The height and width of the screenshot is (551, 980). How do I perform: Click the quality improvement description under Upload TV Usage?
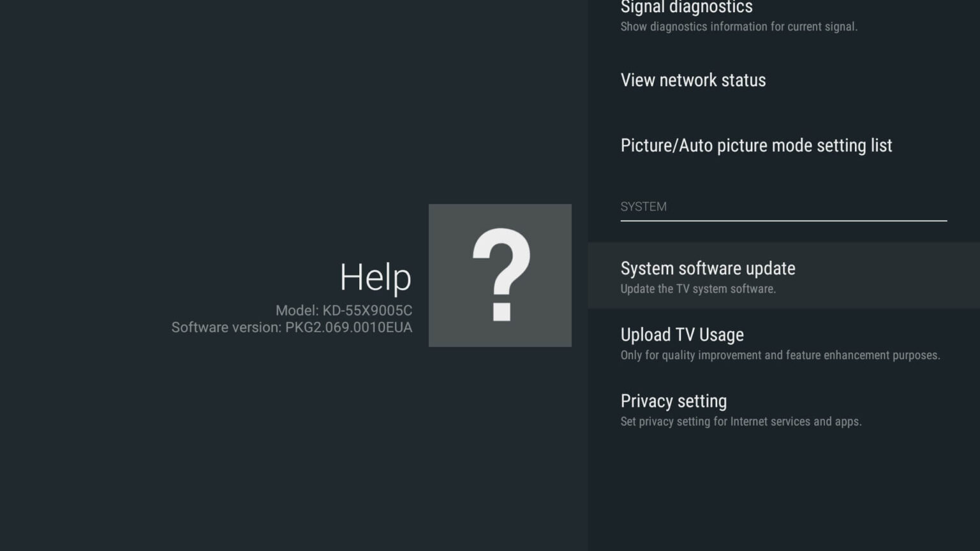point(780,355)
